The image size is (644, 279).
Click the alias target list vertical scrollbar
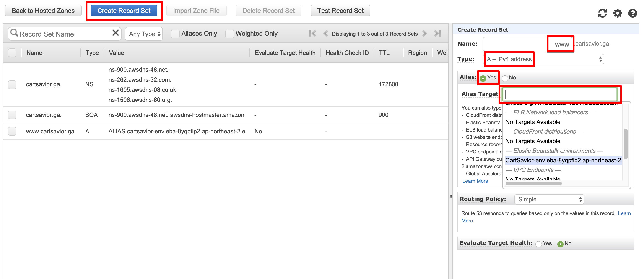626,144
